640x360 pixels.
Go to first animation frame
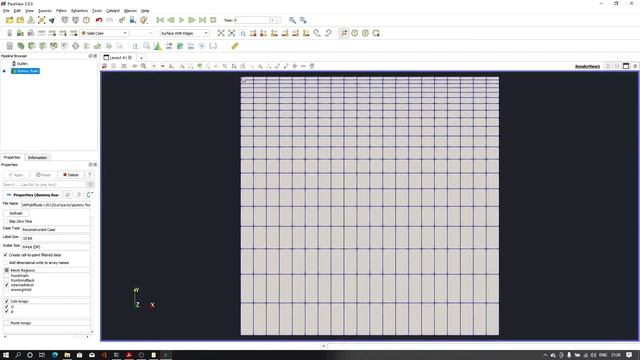click(160, 20)
